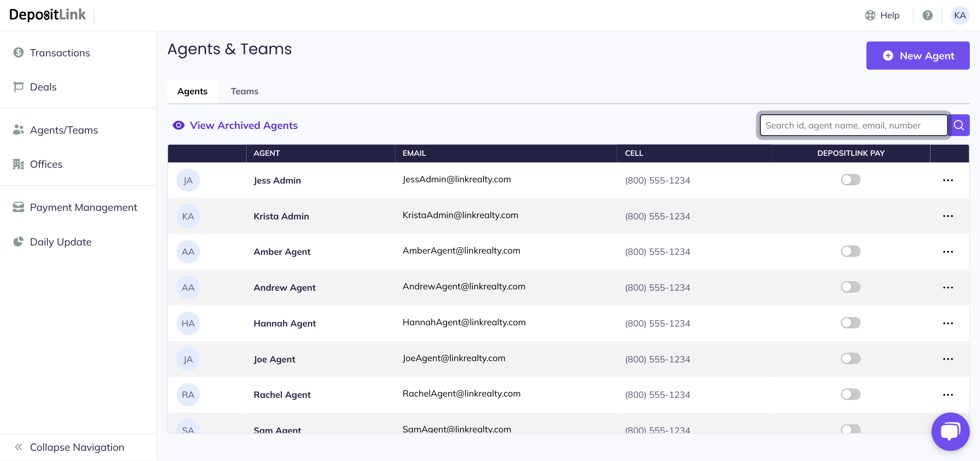Switch on DepositLink Pay for Hannah Agent
This screenshot has height=461, width=980.
[x=850, y=323]
